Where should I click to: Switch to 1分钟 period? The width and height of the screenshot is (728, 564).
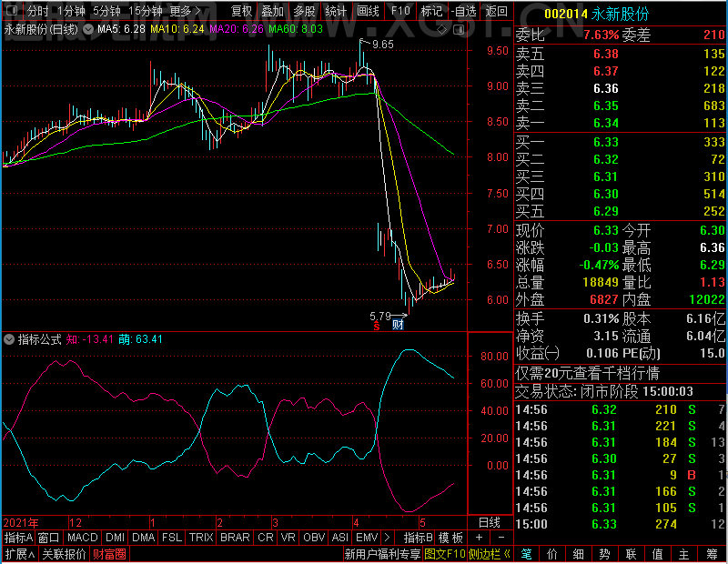(x=72, y=11)
